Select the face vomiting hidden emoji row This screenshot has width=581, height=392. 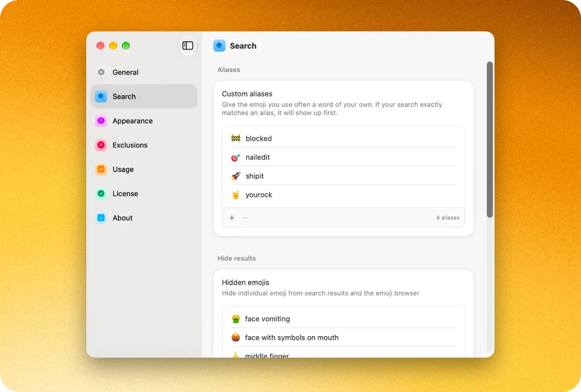click(343, 319)
